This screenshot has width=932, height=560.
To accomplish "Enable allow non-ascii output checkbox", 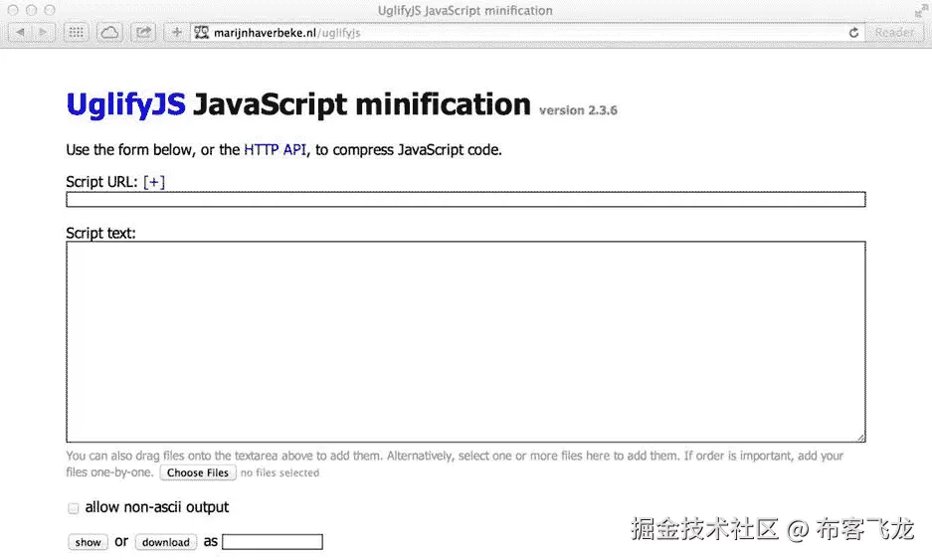I will [x=74, y=508].
